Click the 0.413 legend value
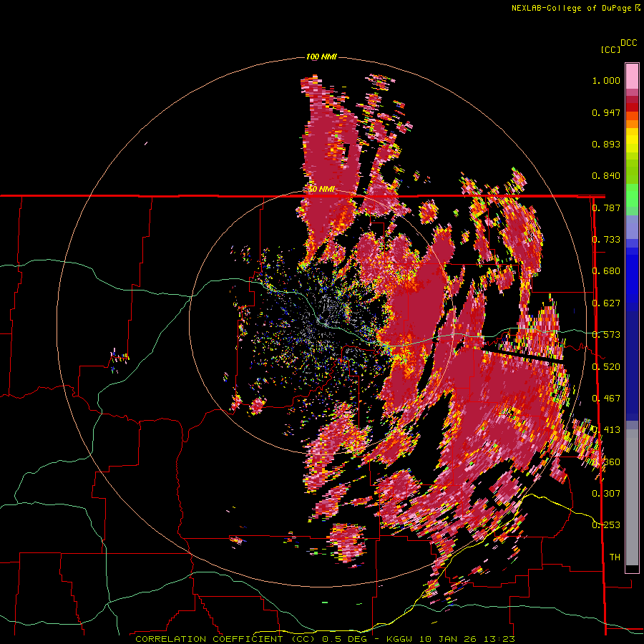This screenshot has height=644, width=644. pyautogui.click(x=606, y=430)
